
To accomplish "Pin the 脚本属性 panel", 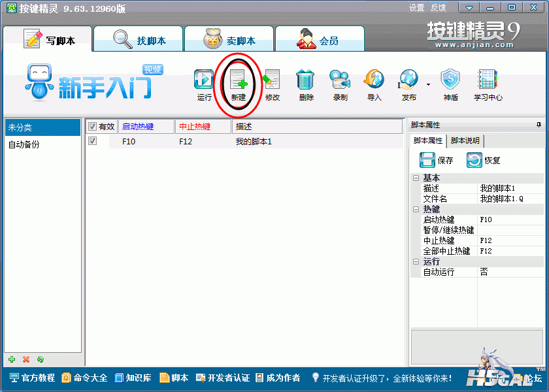I will click(x=539, y=125).
